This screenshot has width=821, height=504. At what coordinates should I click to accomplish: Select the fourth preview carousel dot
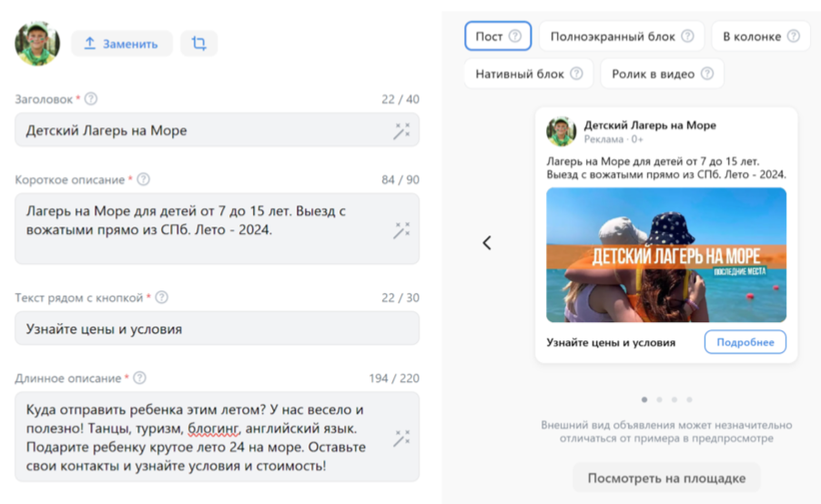coord(690,399)
